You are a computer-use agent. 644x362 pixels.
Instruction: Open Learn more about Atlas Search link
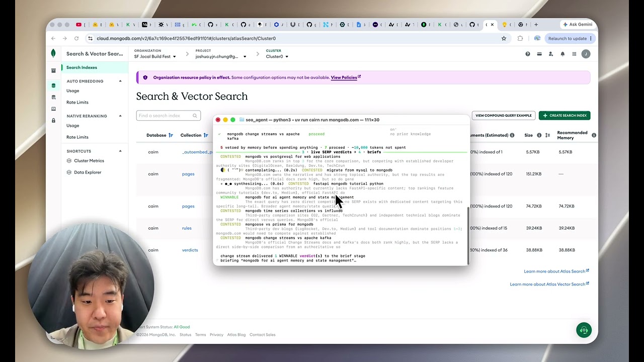click(556, 271)
